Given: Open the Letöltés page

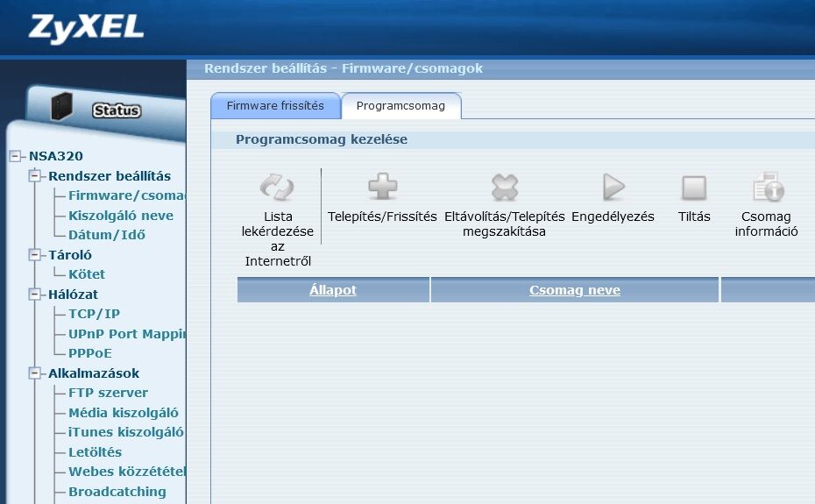Looking at the screenshot, I should 95,452.
